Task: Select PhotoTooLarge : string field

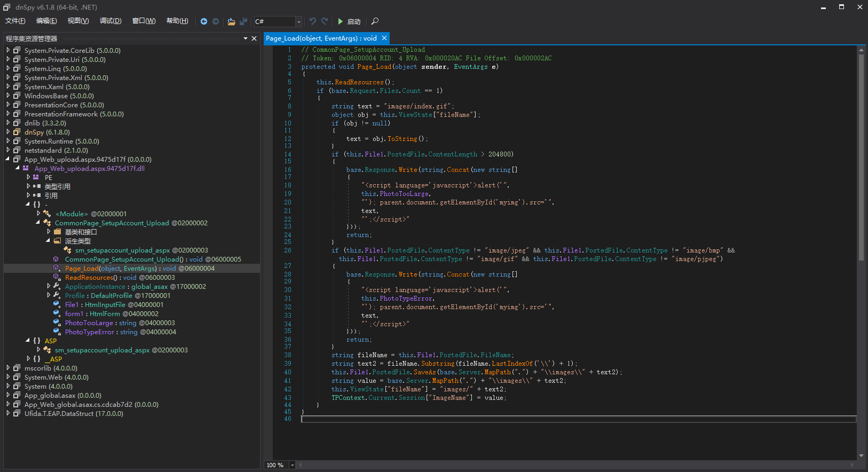Action: [x=120, y=322]
